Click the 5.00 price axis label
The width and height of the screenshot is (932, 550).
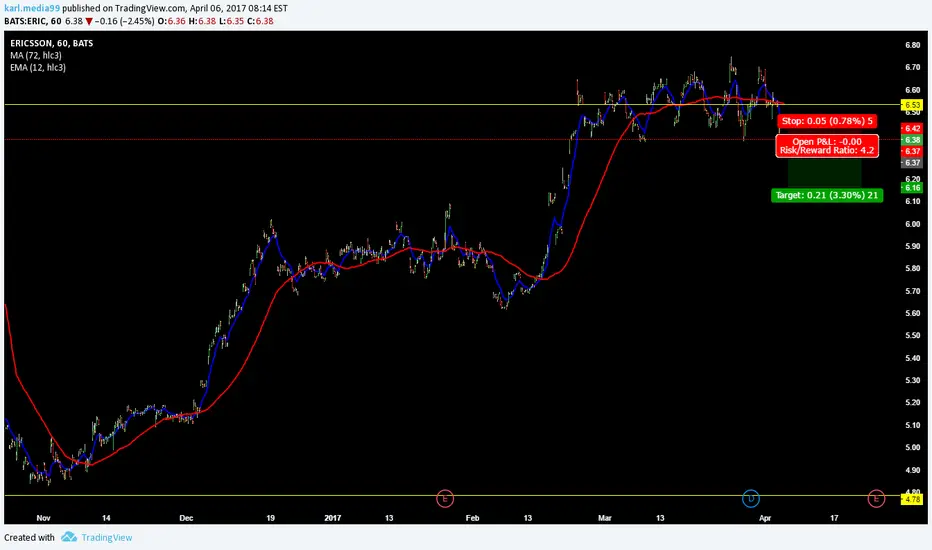click(x=912, y=448)
